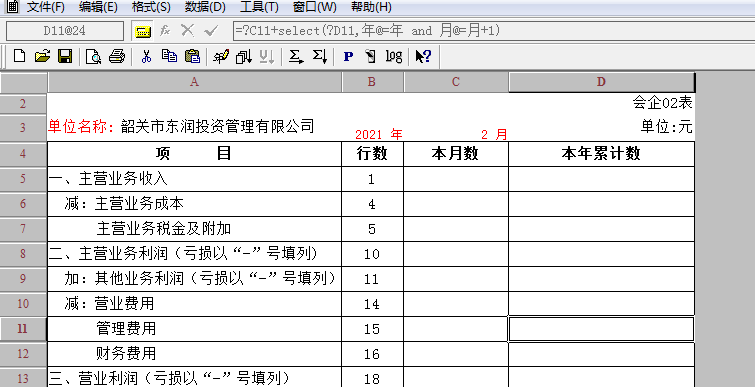755x387 pixels.
Task: Open Print Preview from the toolbar
Action: pyautogui.click(x=93, y=56)
